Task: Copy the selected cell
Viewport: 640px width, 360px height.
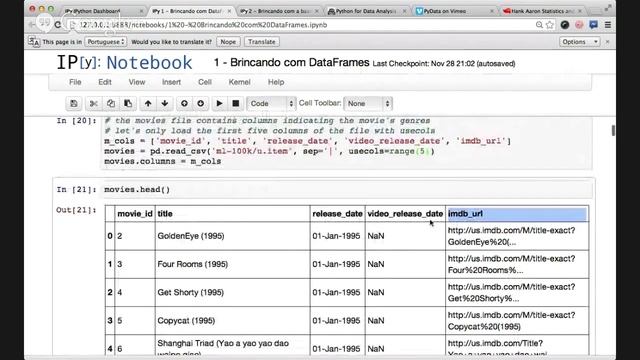Action: click(x=111, y=104)
